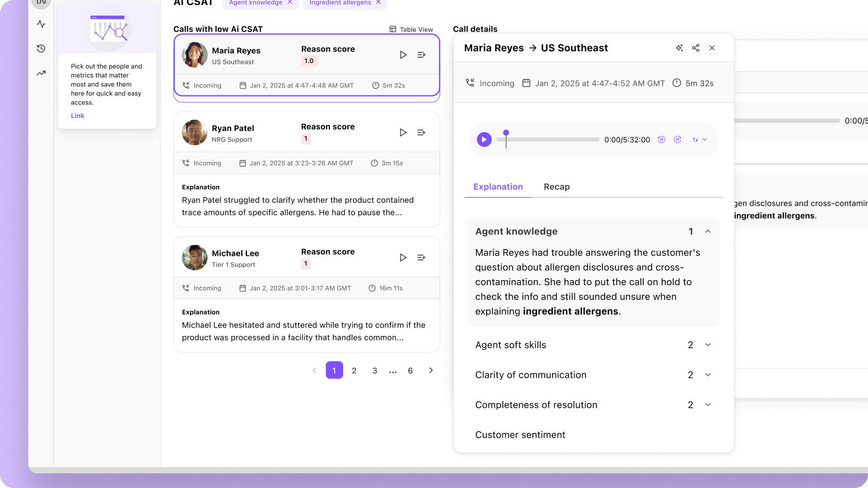Share the Maria Reyes call details
Image resolution: width=868 pixels, height=488 pixels.
coord(696,48)
